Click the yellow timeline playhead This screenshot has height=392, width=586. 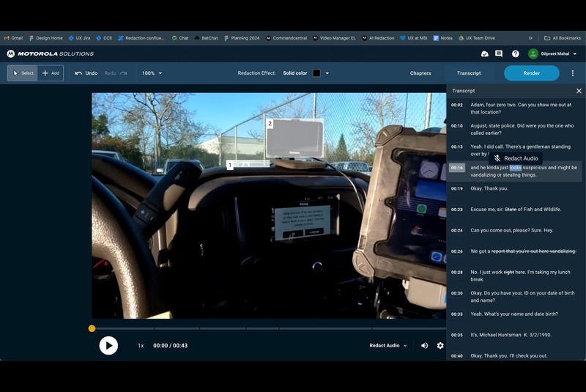pos(92,328)
